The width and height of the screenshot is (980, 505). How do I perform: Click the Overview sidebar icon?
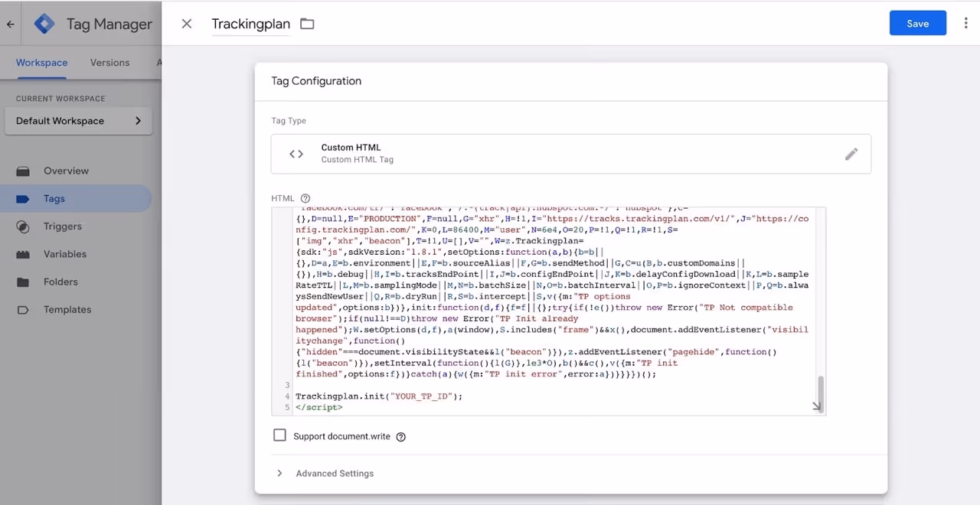point(23,171)
